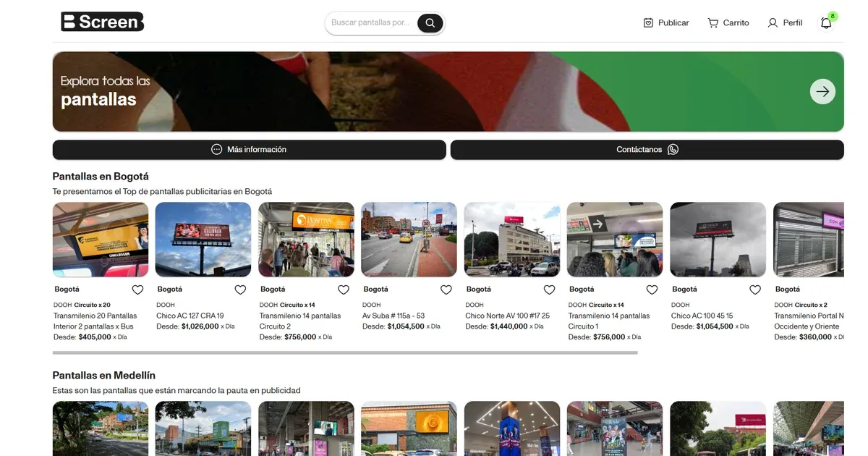Click price $360,000
Image resolution: width=868 pixels, height=456 pixels.
point(815,337)
